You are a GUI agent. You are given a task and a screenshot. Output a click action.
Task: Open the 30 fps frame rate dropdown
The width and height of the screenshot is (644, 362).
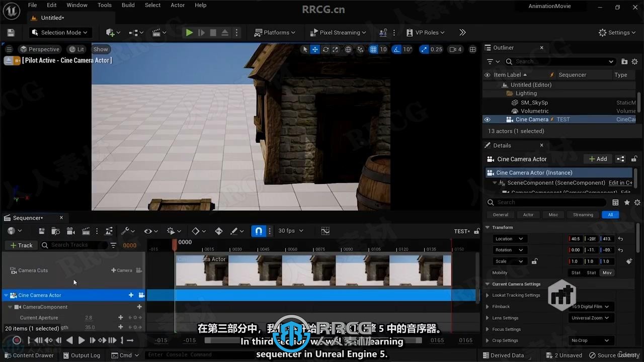[291, 231]
